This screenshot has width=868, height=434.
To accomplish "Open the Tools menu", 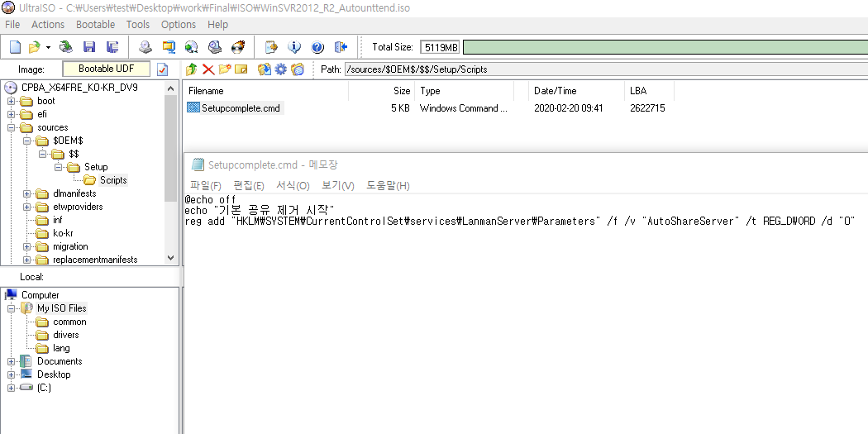I will coord(138,24).
